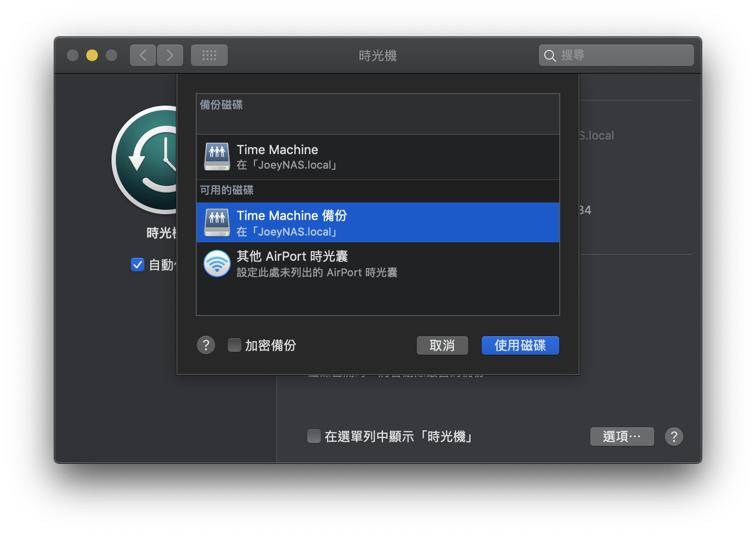Focus the 搜尋 search field
The width and height of the screenshot is (756, 535).
[x=616, y=55]
